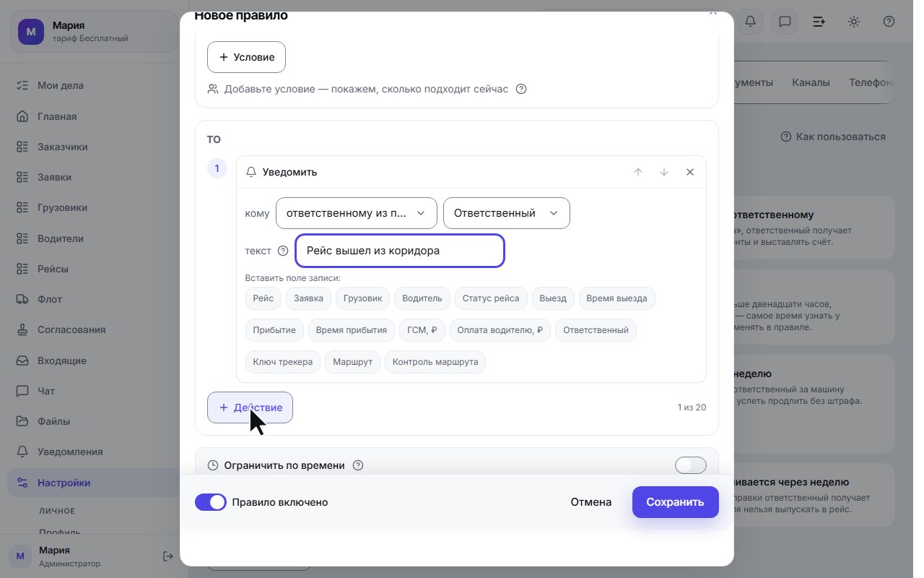Insert the Выезд field chip
The image size is (924, 578).
tap(553, 298)
